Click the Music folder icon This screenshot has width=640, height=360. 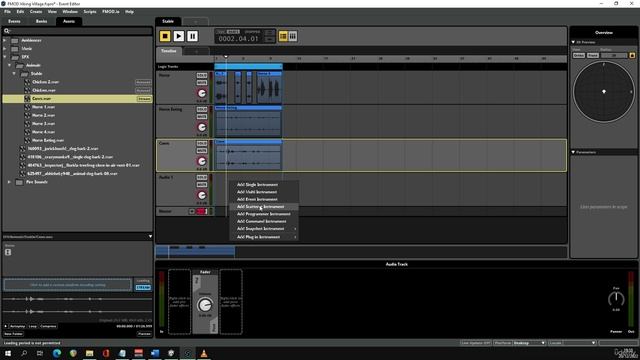tap(15, 49)
